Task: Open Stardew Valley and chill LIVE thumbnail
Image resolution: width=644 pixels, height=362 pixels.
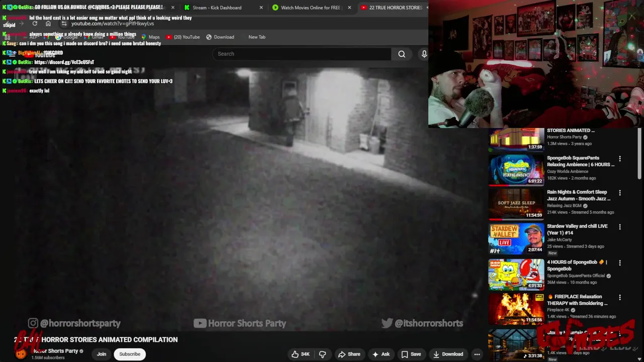Action: (516, 238)
